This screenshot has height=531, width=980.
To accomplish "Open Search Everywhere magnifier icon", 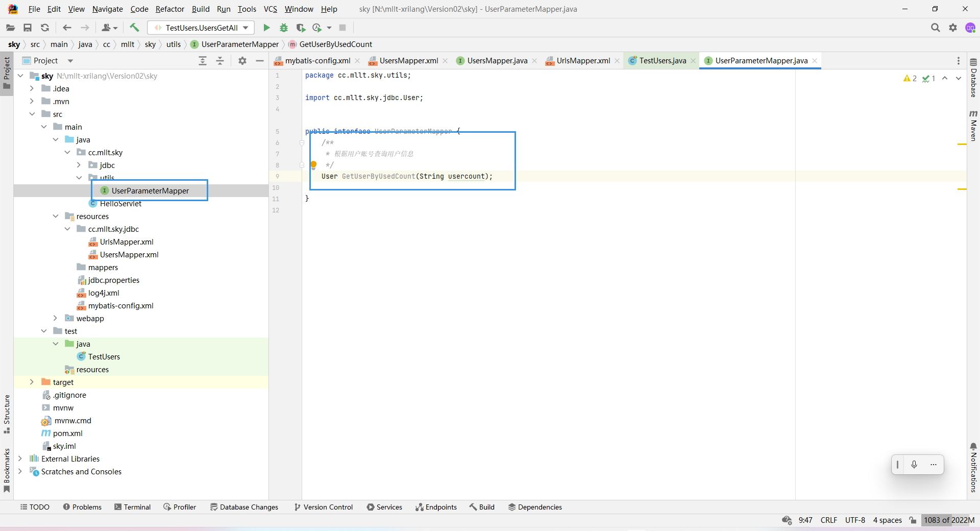I will click(935, 28).
